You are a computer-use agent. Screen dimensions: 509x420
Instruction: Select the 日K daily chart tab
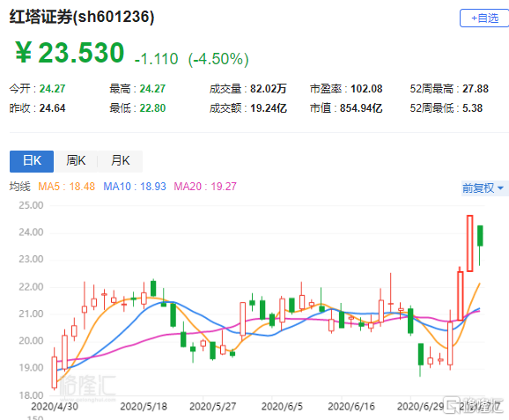[32, 161]
